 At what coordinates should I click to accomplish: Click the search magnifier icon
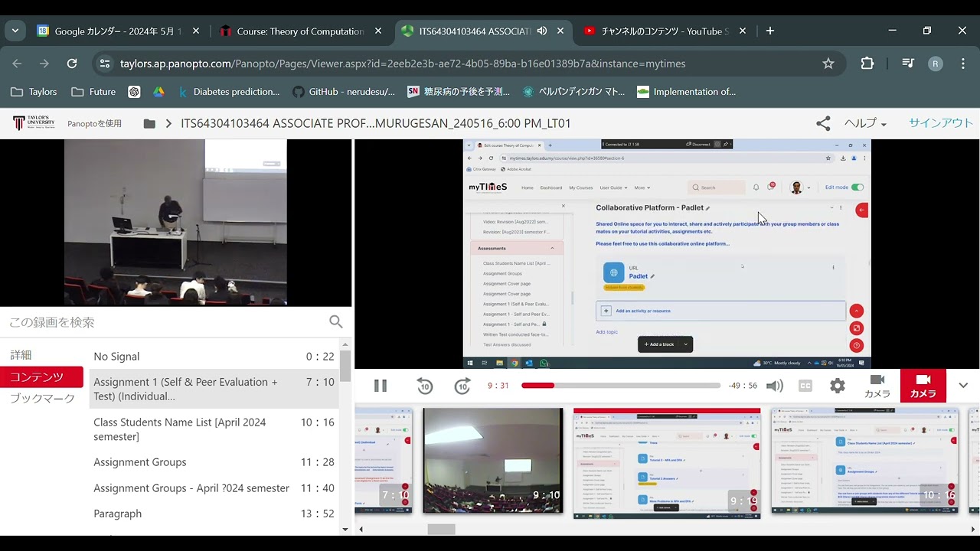pyautogui.click(x=335, y=322)
